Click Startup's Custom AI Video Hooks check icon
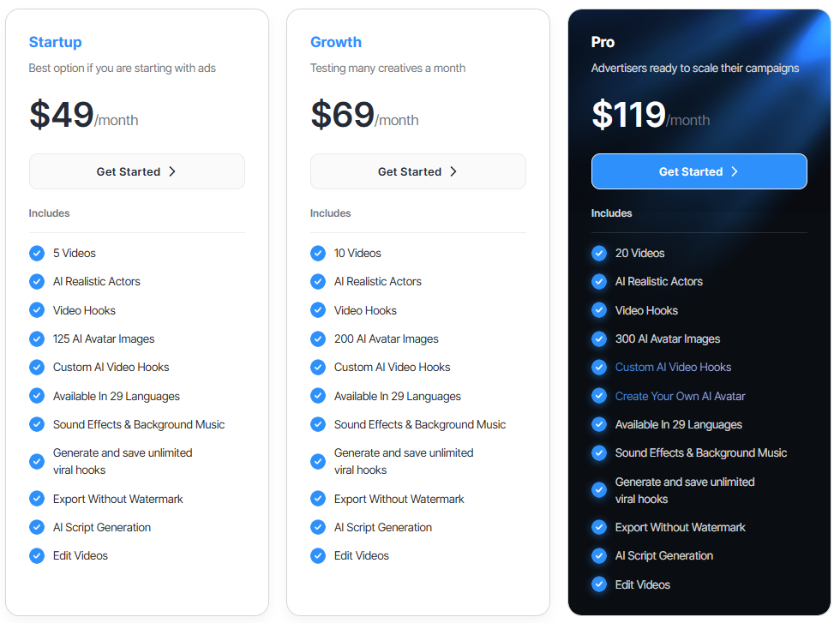Viewport: 840px width, 623px height. (x=37, y=368)
